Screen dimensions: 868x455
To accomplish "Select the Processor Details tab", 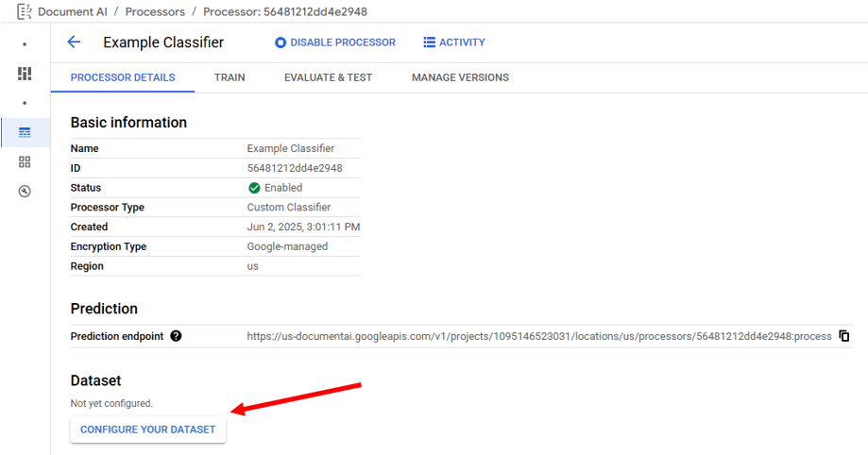I will (123, 77).
